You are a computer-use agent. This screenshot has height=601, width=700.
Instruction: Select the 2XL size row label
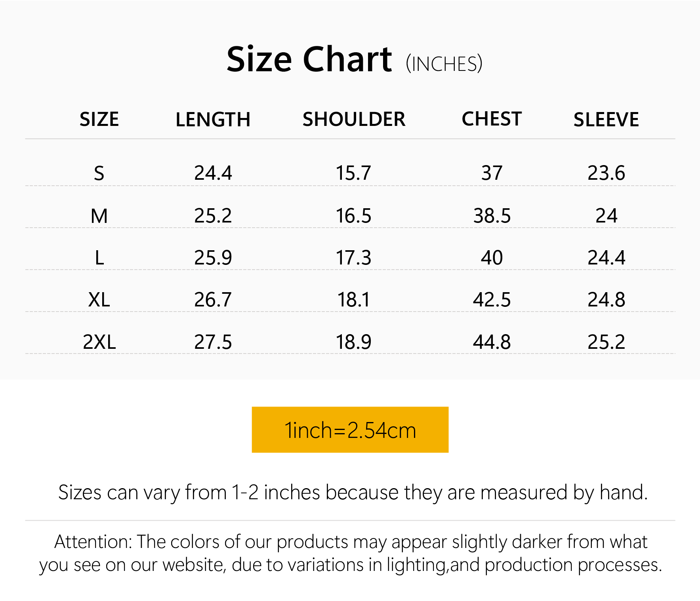point(99,342)
